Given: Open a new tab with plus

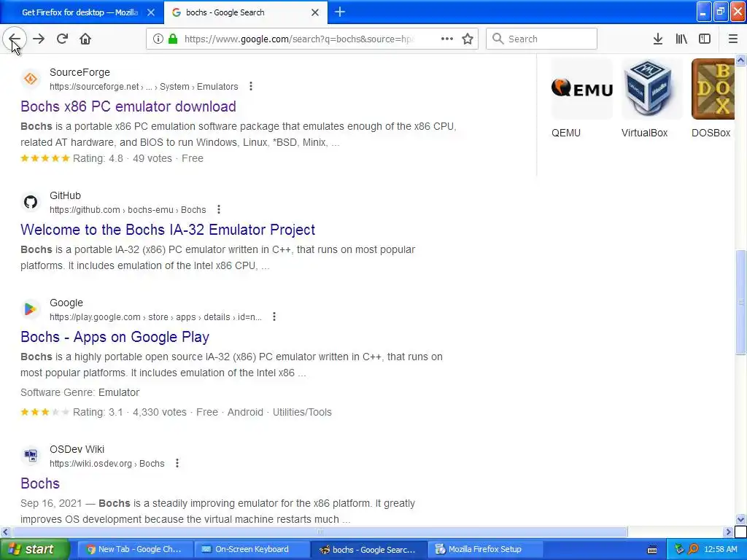Looking at the screenshot, I should point(340,12).
